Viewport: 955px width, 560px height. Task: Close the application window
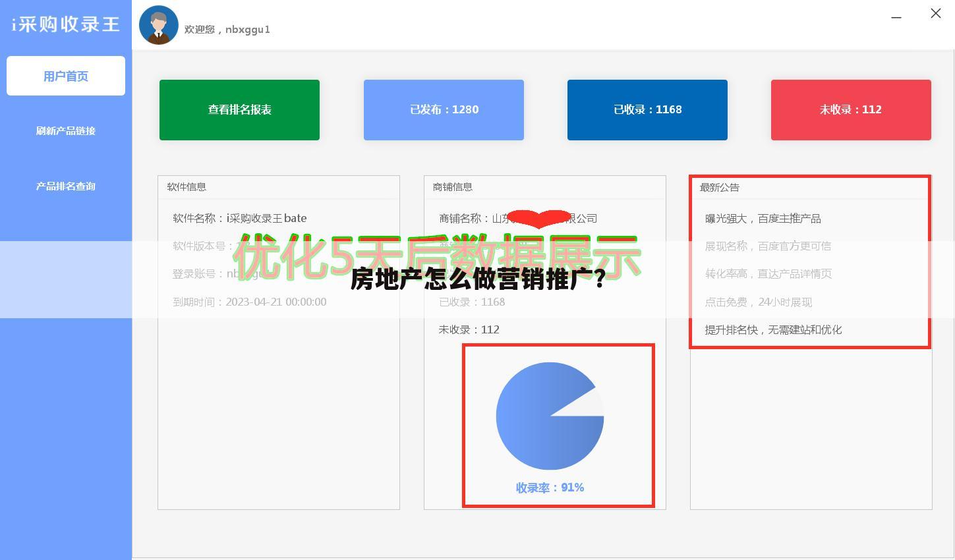[x=936, y=13]
